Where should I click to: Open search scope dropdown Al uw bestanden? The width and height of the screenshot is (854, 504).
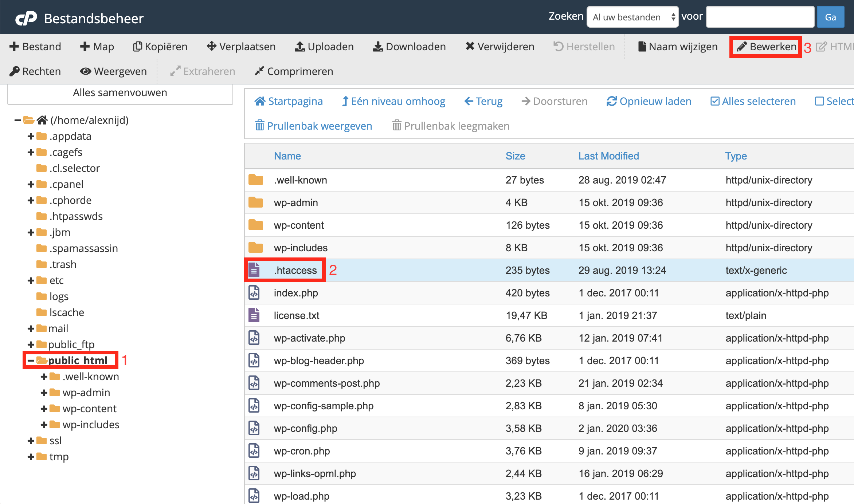(x=632, y=17)
